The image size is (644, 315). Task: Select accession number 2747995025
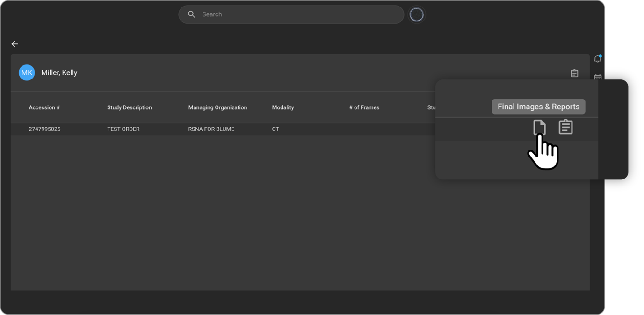click(x=44, y=129)
